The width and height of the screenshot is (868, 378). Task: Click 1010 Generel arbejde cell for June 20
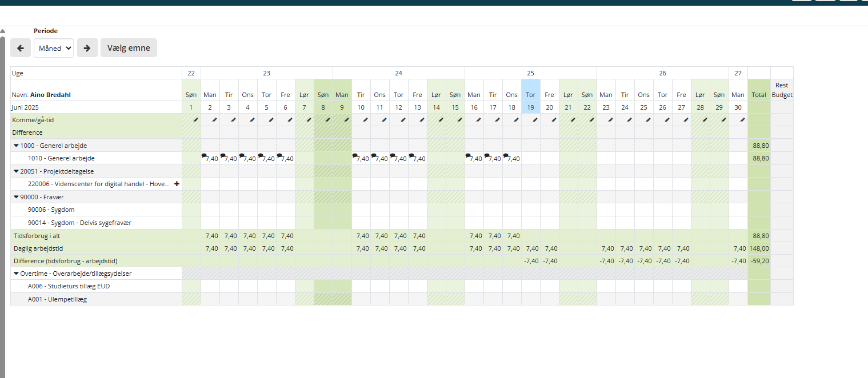click(x=549, y=158)
